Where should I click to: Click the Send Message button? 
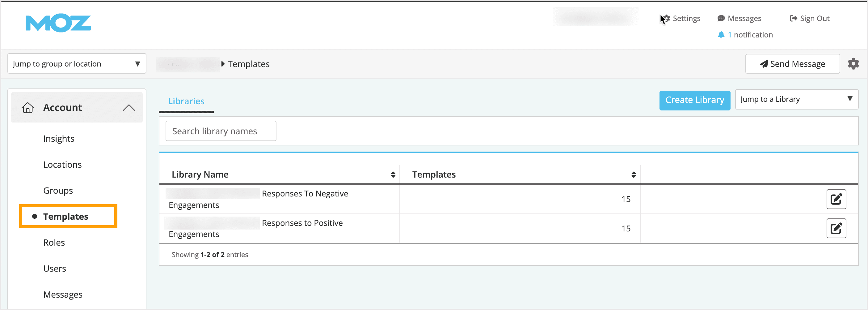click(x=793, y=63)
